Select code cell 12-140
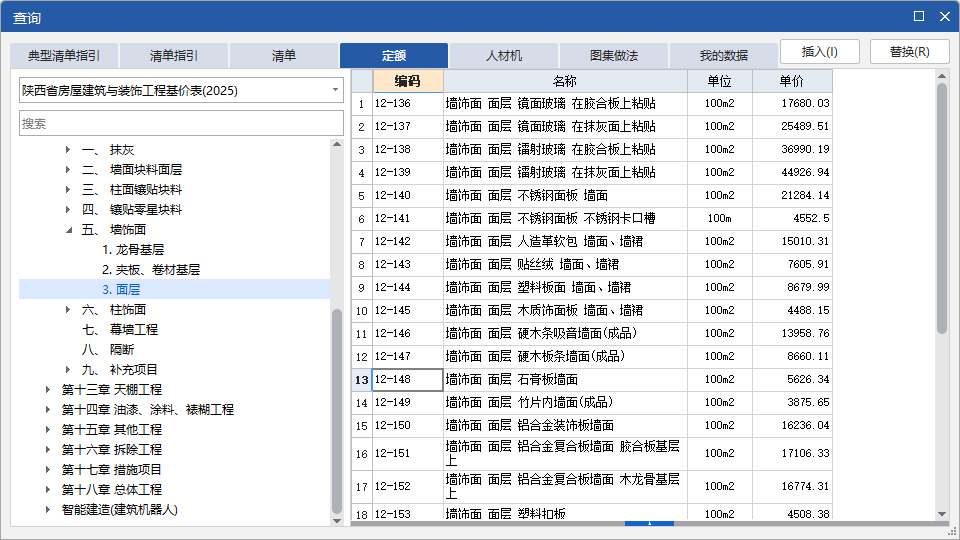This screenshot has height=540, width=960. pyautogui.click(x=408, y=195)
